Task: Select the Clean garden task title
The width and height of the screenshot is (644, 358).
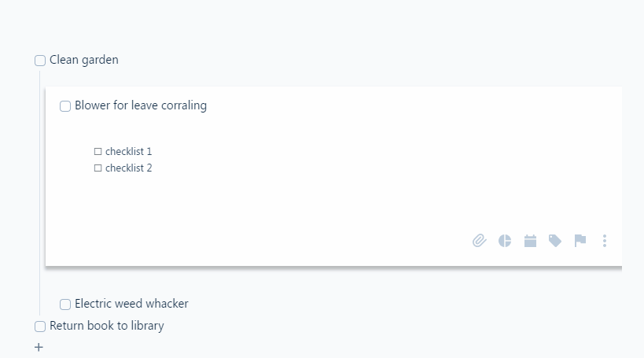Action: 84,60
